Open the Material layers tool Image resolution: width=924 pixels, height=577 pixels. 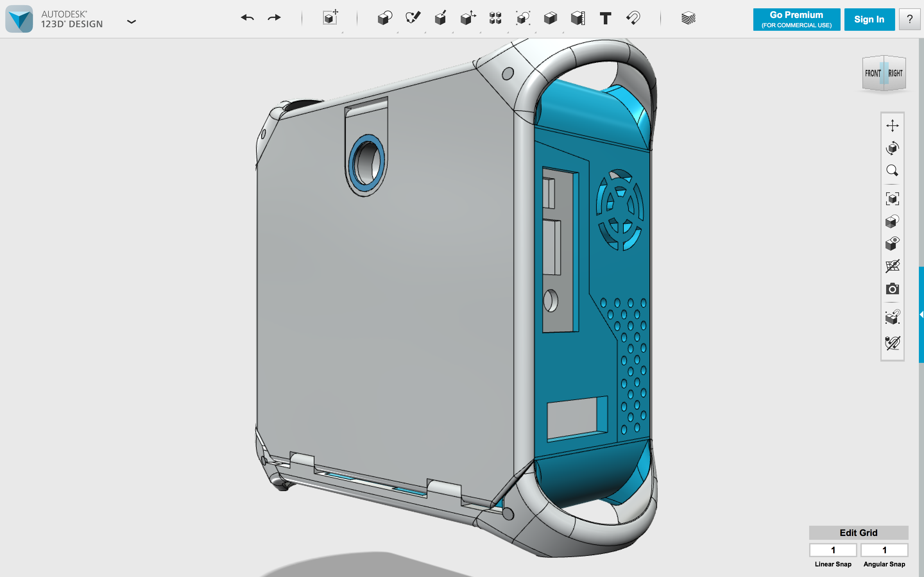688,18
